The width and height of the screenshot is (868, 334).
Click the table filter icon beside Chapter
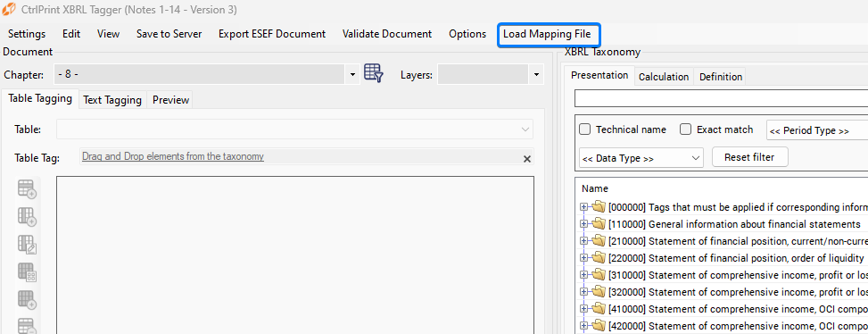point(374,73)
